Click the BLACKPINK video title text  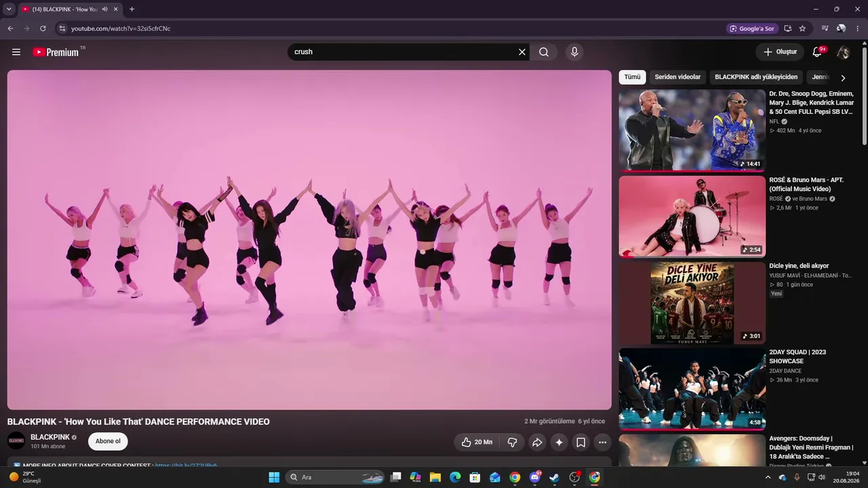[x=138, y=422]
